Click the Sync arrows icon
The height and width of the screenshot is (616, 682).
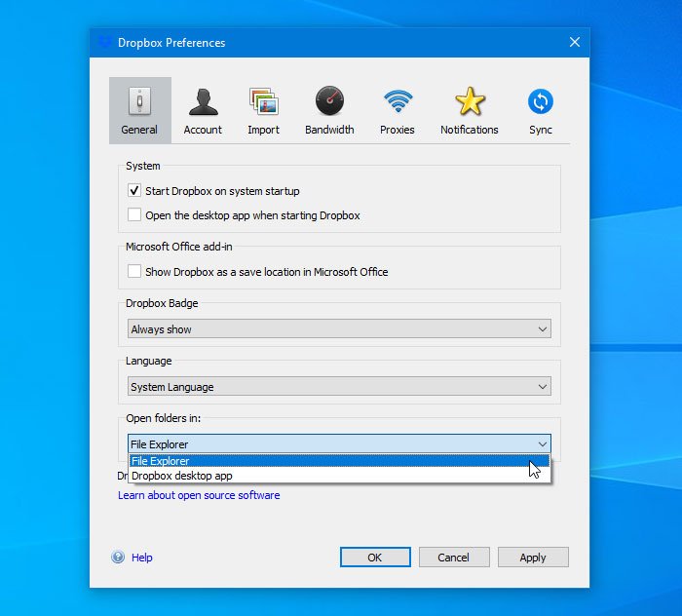pyautogui.click(x=540, y=101)
